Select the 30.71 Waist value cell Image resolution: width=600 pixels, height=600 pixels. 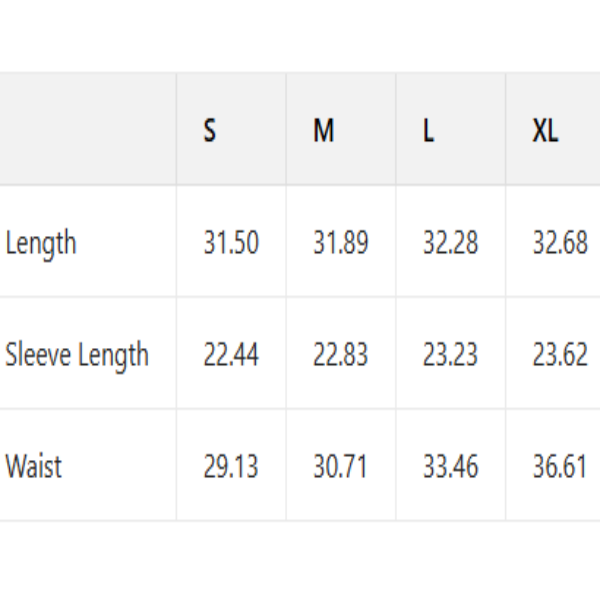pos(340,467)
